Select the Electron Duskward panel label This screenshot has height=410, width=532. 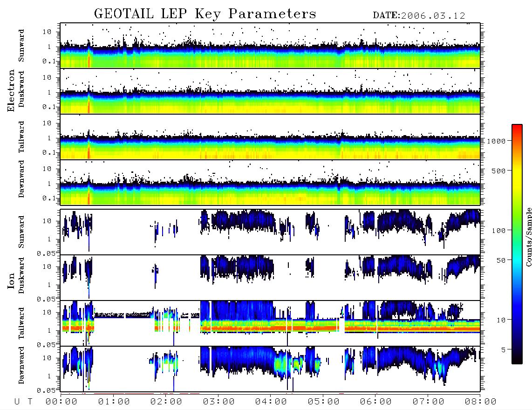[x=21, y=89]
